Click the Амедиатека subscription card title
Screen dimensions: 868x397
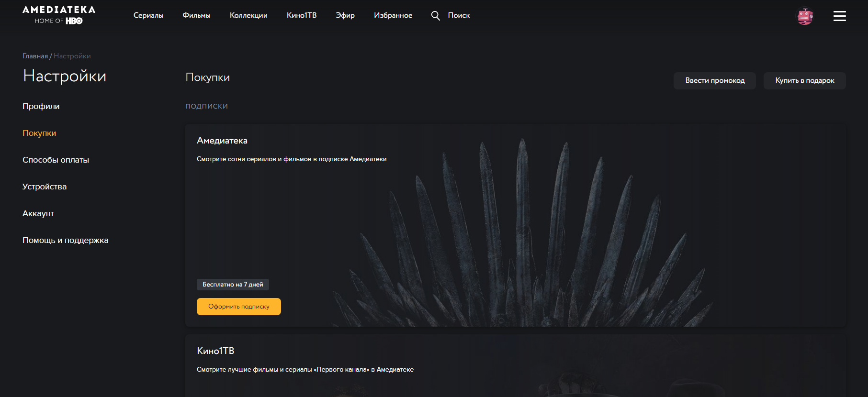pos(222,141)
